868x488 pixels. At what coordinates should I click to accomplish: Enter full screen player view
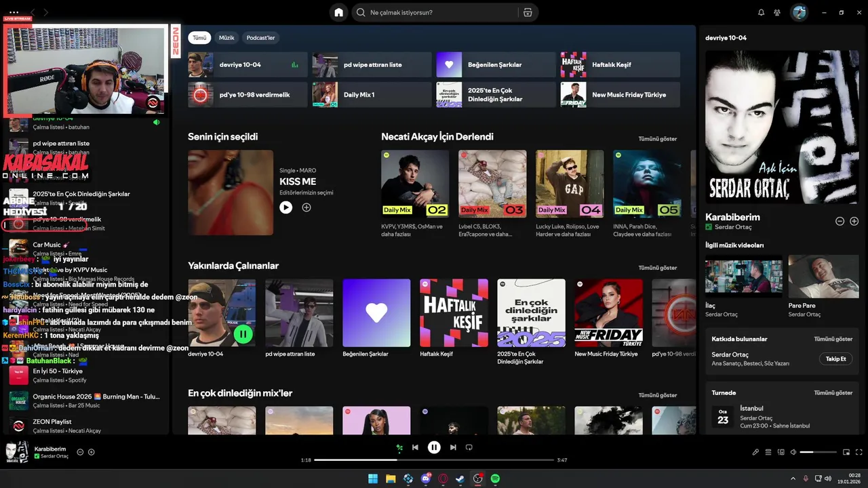[x=859, y=452]
